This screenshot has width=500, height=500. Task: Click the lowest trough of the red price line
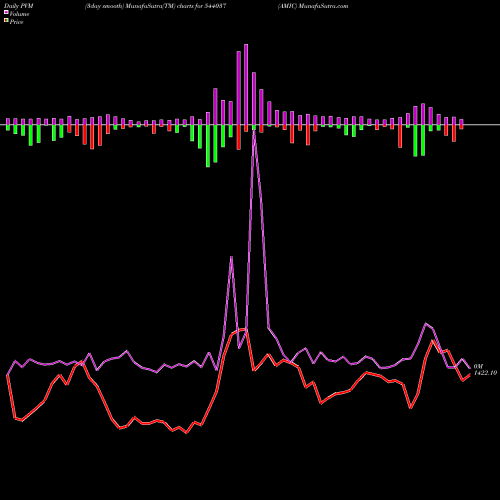click(x=186, y=433)
